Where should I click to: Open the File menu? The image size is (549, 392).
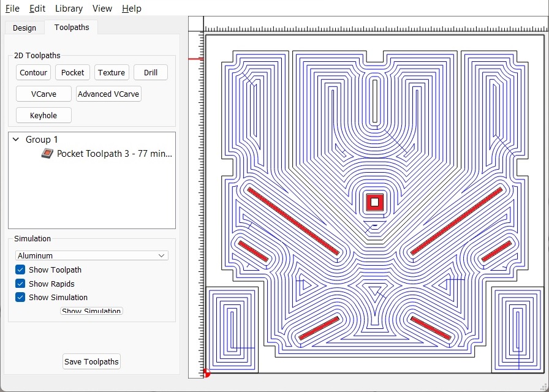coord(12,9)
